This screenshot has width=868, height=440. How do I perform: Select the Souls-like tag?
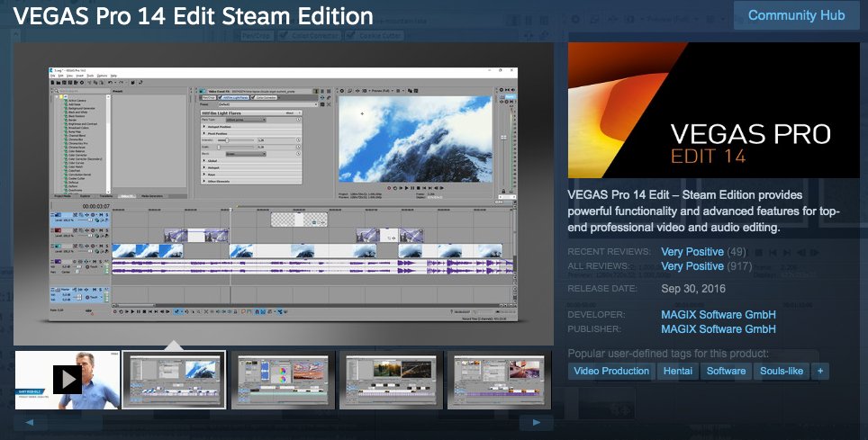point(781,371)
